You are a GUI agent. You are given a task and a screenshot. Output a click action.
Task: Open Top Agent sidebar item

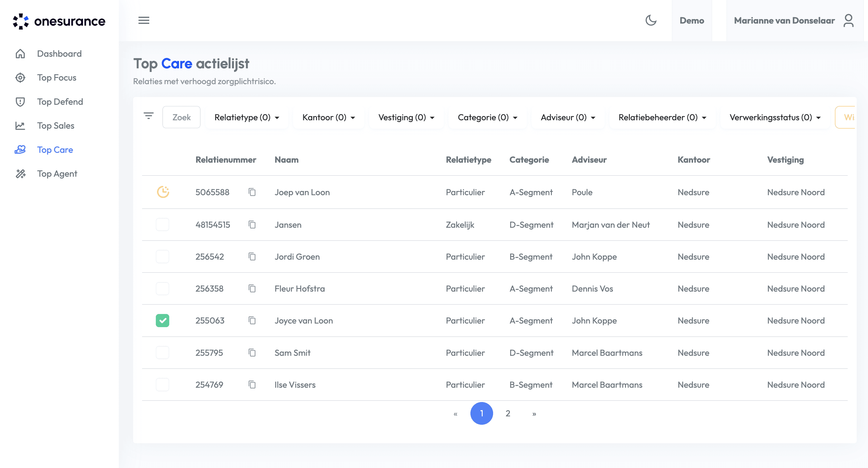57,173
